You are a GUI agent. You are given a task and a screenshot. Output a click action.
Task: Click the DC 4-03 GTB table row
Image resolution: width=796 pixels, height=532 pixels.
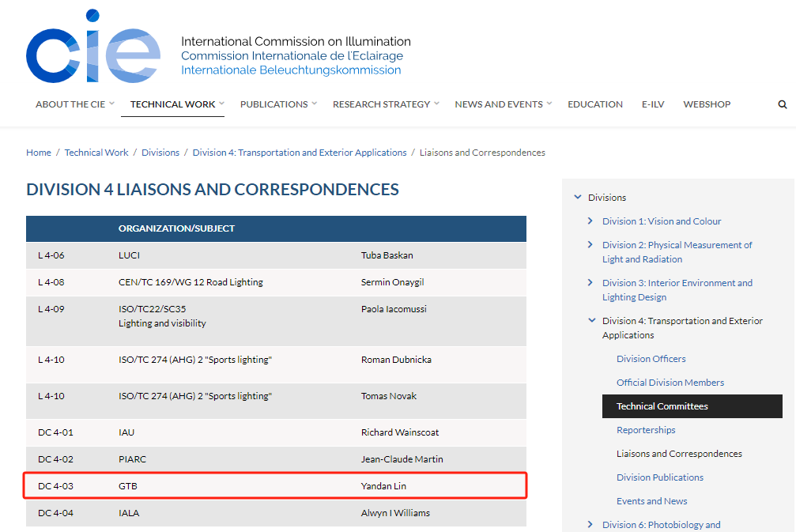275,486
